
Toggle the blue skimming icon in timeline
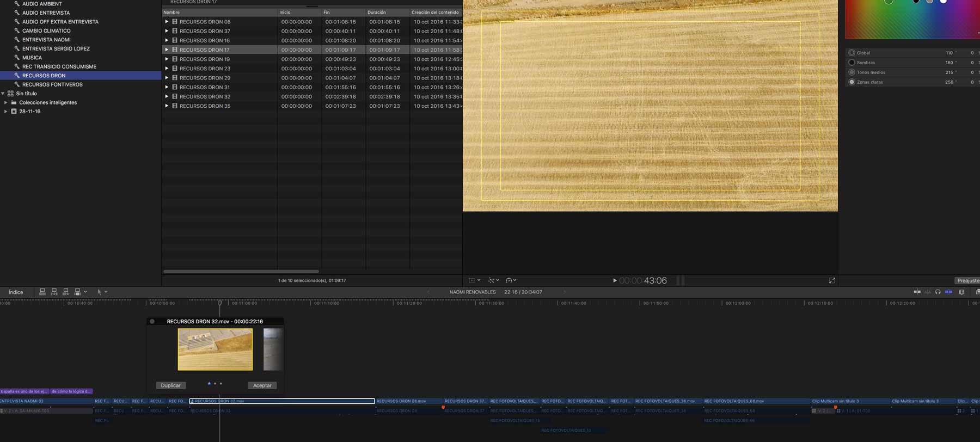tap(948, 292)
